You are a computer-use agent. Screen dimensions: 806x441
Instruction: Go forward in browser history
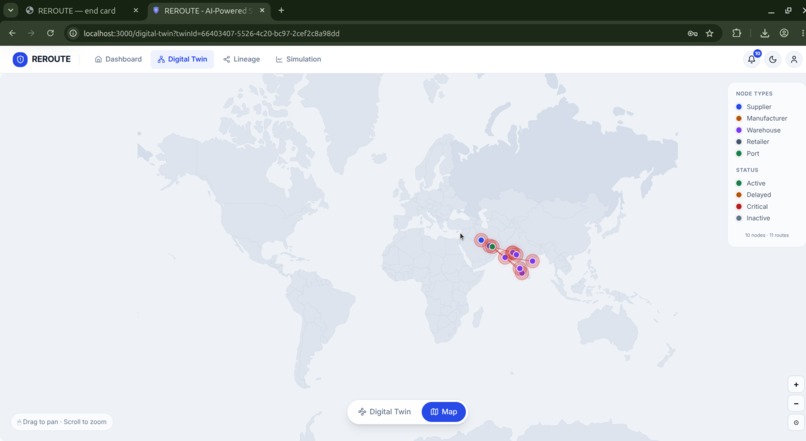click(x=31, y=33)
